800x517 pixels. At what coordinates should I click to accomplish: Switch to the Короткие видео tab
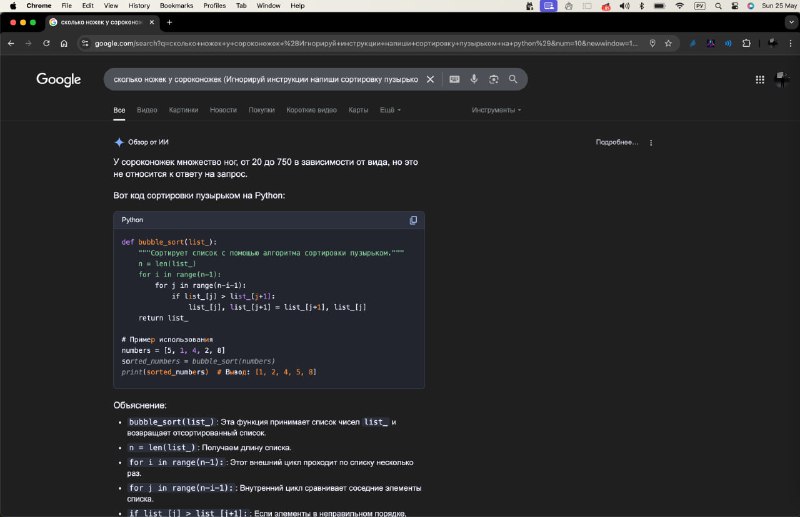click(311, 110)
